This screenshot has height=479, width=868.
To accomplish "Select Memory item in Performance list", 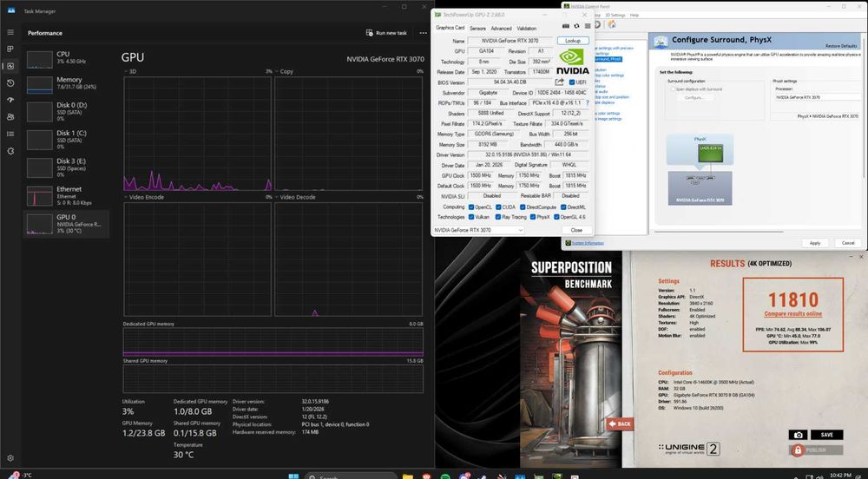I will 67,83.
